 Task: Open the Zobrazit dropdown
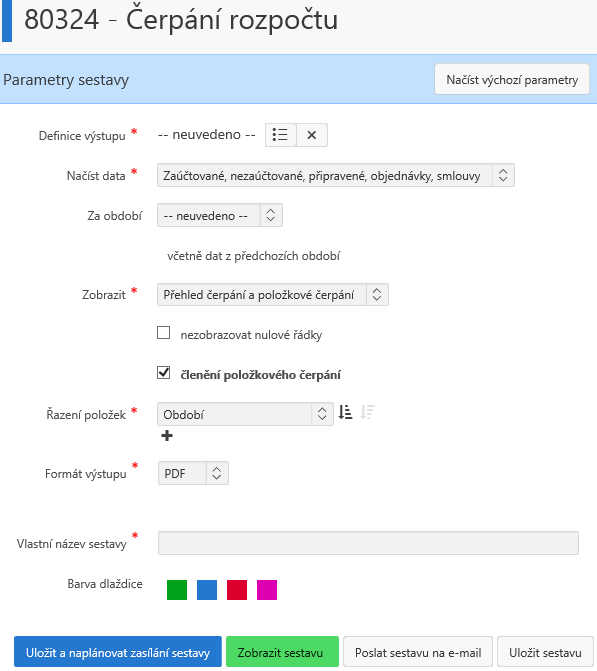point(273,295)
